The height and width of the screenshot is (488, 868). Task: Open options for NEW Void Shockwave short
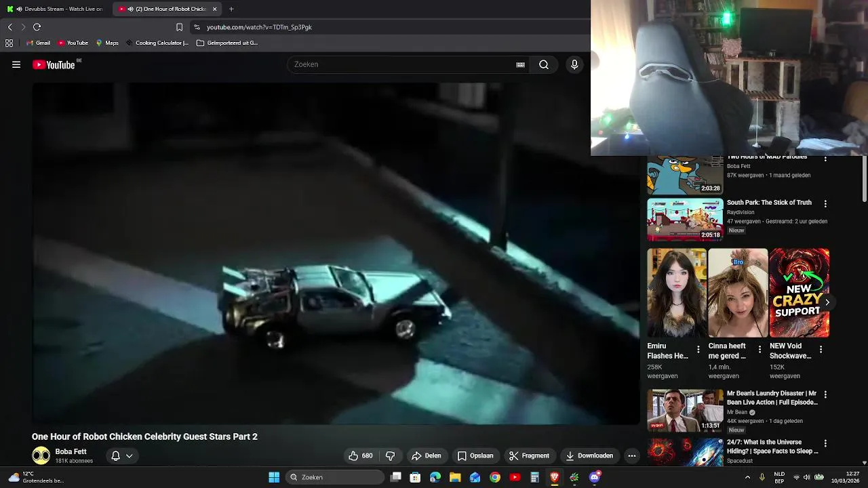point(821,350)
